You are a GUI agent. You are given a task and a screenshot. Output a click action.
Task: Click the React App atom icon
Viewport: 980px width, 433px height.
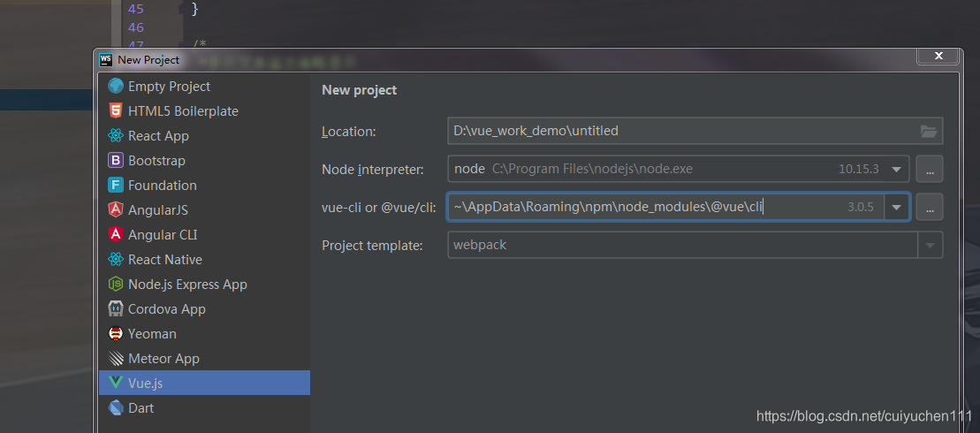tap(116, 135)
